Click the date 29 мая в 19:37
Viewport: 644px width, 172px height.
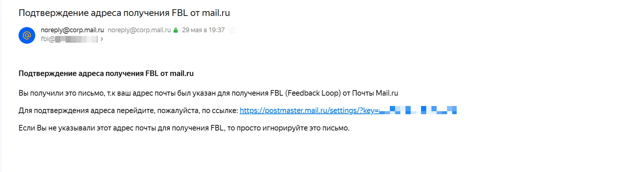pos(203,30)
